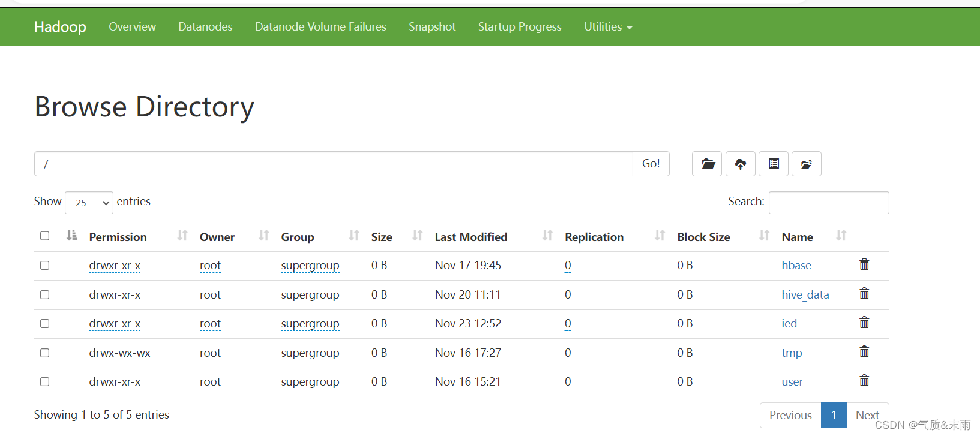Click hbase permission drwxr-xr-x
This screenshot has width=980, height=436.
tap(115, 265)
